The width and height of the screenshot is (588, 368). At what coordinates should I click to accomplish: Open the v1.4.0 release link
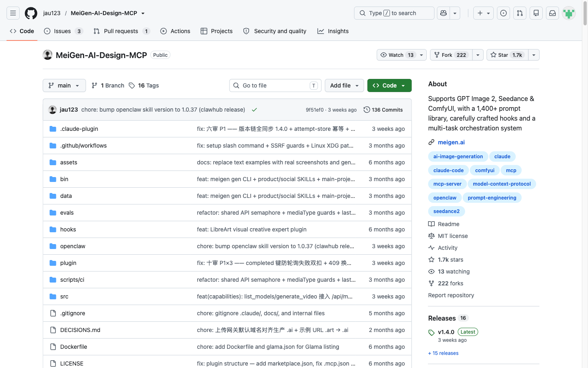click(x=446, y=332)
